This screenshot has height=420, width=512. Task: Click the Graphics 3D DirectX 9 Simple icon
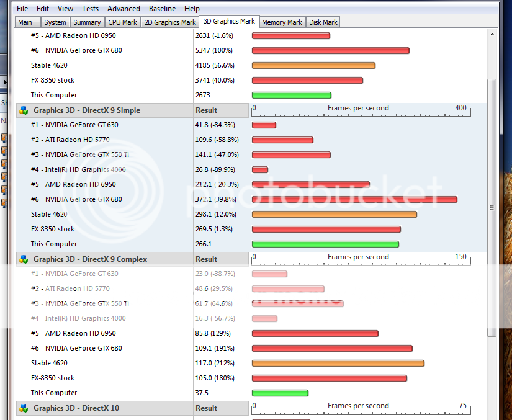[x=24, y=110]
